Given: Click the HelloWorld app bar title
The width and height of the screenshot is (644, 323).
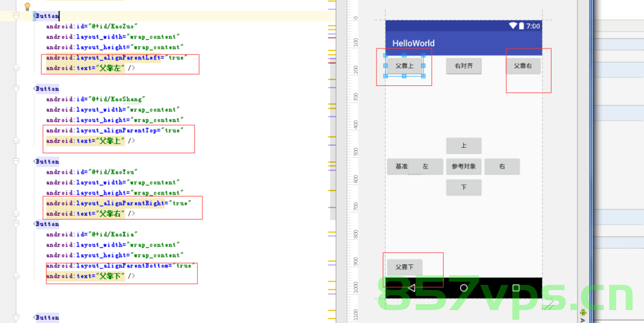Looking at the screenshot, I should pyautogui.click(x=413, y=43).
